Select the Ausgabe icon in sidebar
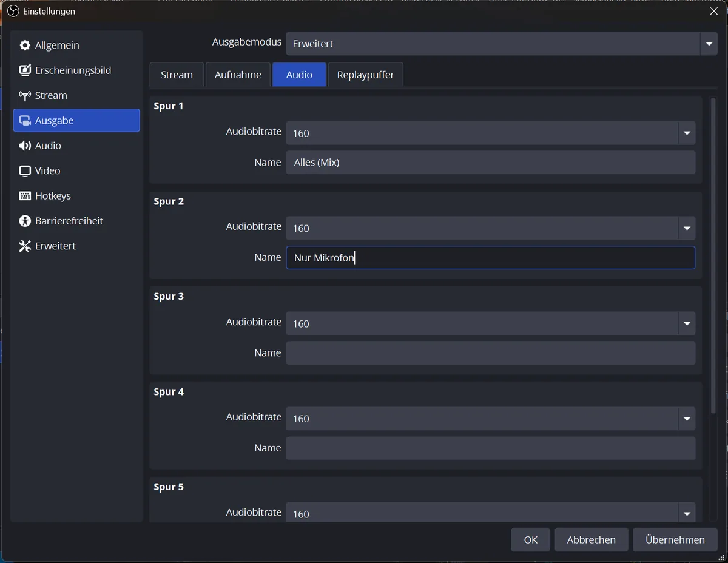This screenshot has height=563, width=728. (x=25, y=121)
